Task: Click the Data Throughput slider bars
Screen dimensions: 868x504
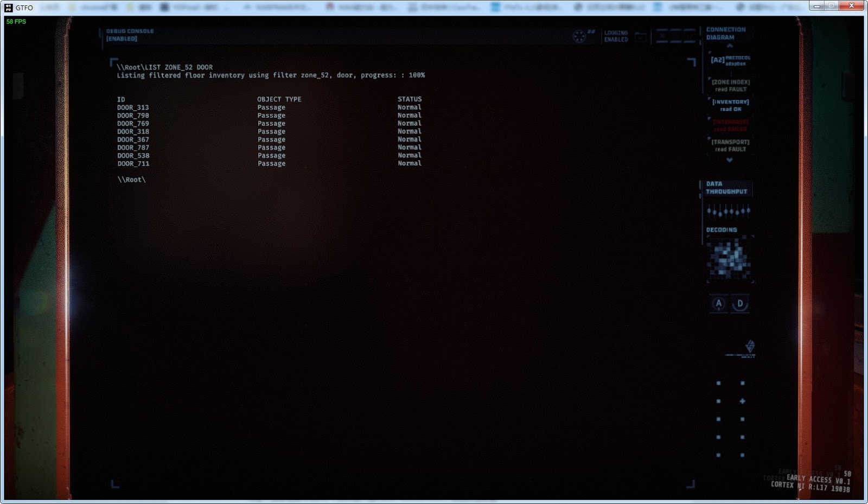Action: click(729, 210)
